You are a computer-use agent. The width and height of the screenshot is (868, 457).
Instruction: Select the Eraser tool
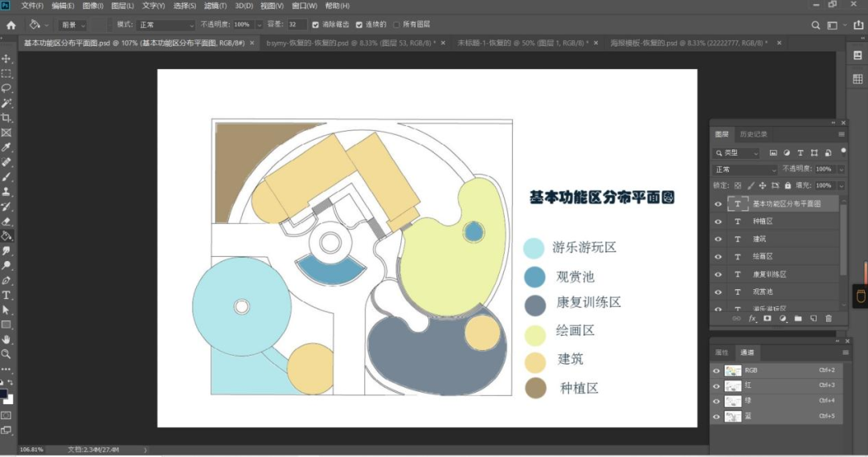click(x=6, y=222)
